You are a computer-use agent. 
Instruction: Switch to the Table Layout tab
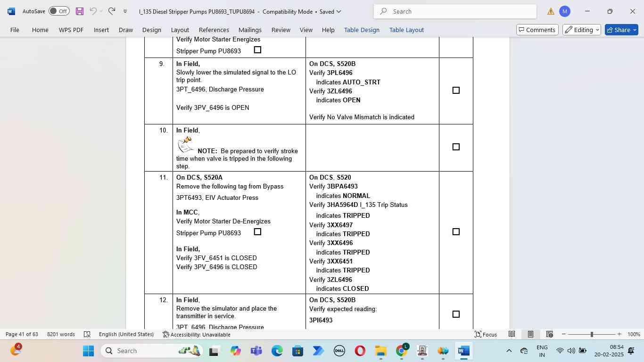(x=406, y=30)
